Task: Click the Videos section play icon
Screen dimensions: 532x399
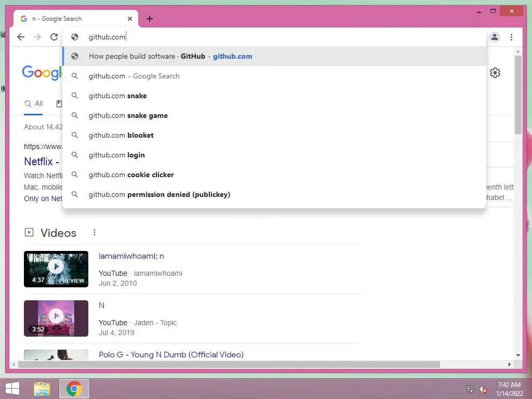Action: point(29,232)
